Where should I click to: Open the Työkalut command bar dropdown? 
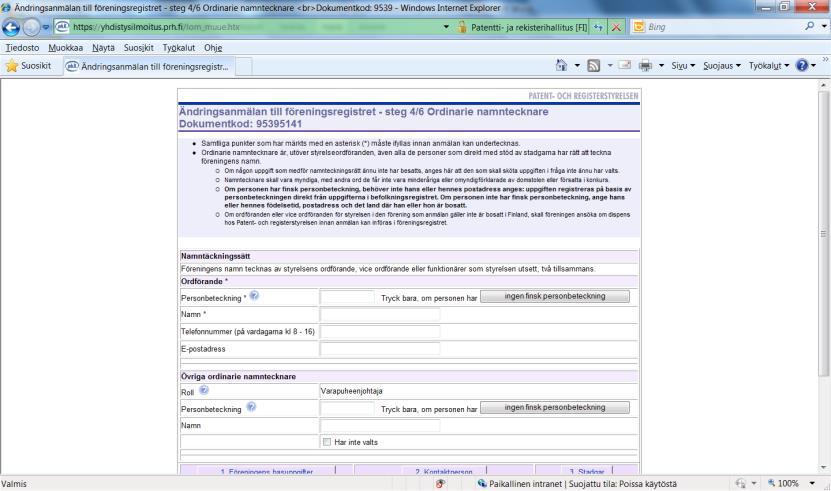[769, 66]
